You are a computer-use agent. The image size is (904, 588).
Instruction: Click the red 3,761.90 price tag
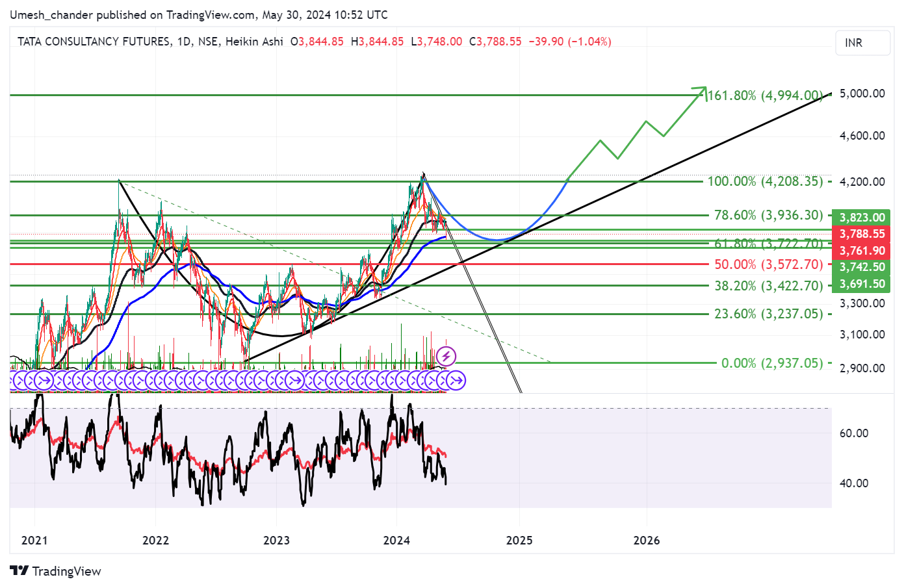(x=862, y=251)
